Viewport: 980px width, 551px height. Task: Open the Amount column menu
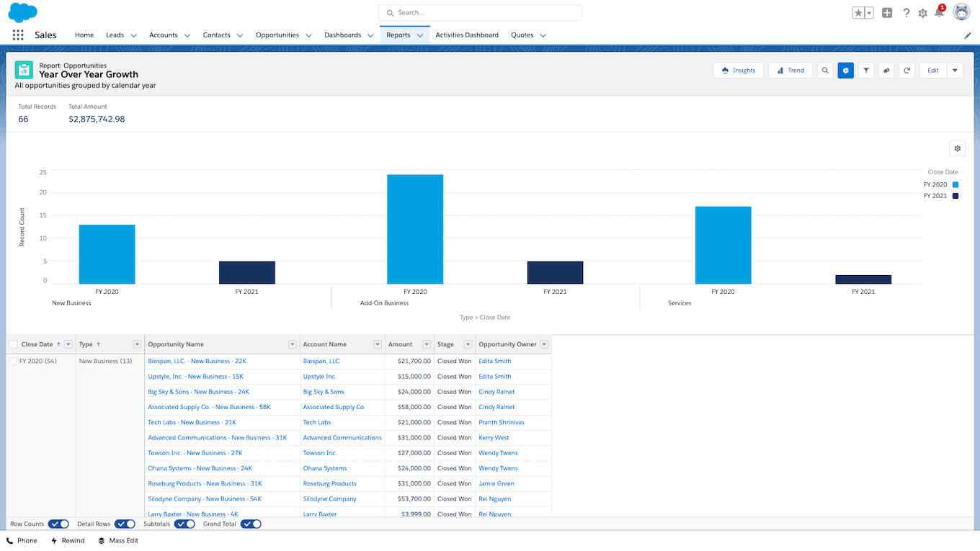[x=427, y=344]
